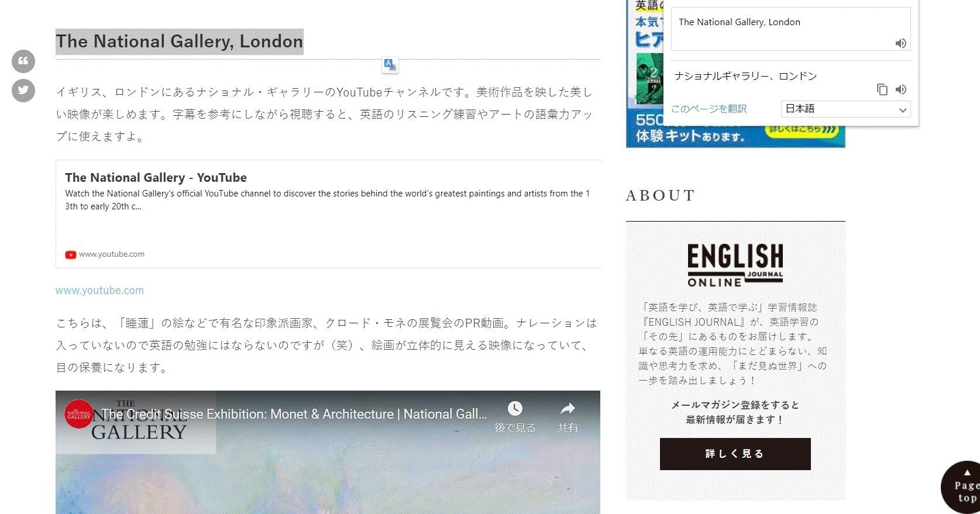
Task: Click the English Journal Online logo
Action: point(735,265)
